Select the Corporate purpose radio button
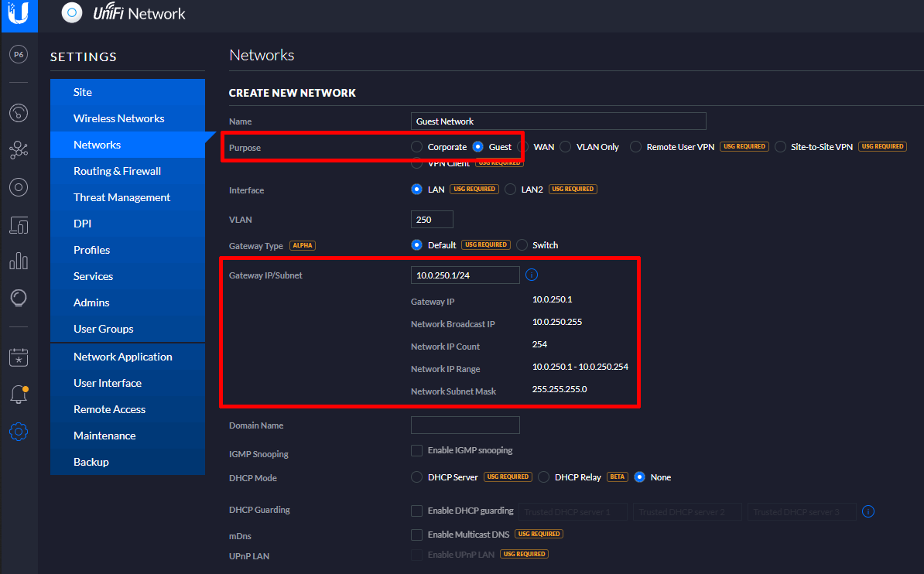924x574 pixels. (x=417, y=147)
